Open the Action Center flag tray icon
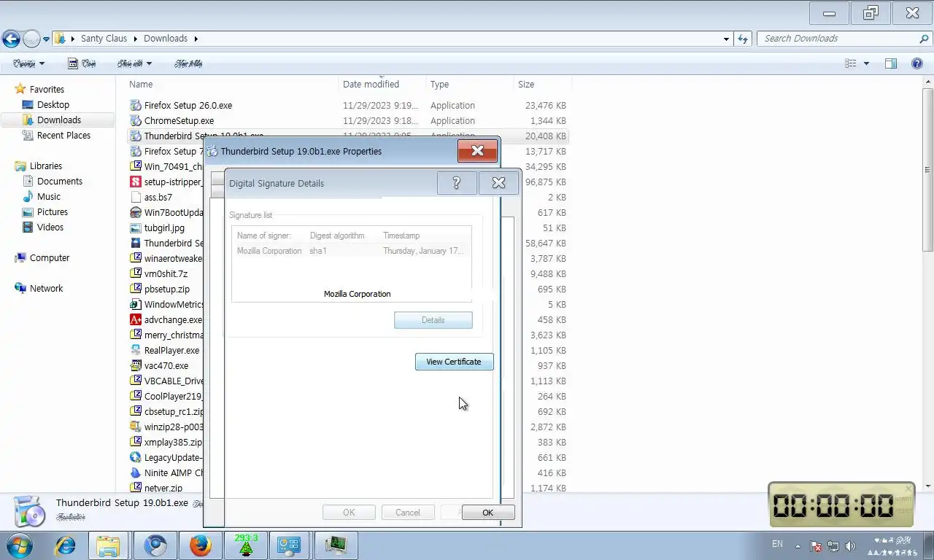Viewport: 934px width, 560px height. [817, 546]
